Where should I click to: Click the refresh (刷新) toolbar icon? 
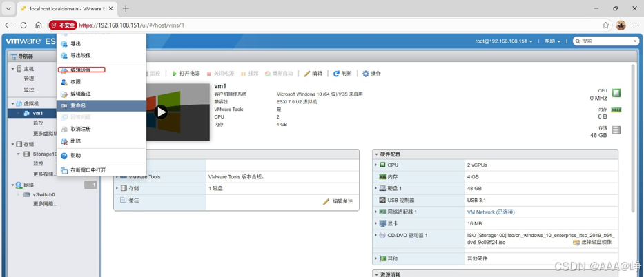point(336,74)
